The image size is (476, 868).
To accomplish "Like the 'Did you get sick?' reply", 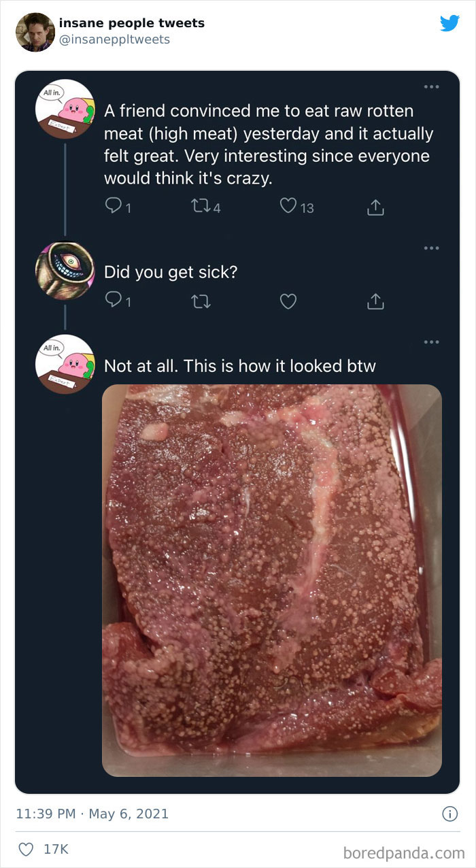I will coord(288,301).
